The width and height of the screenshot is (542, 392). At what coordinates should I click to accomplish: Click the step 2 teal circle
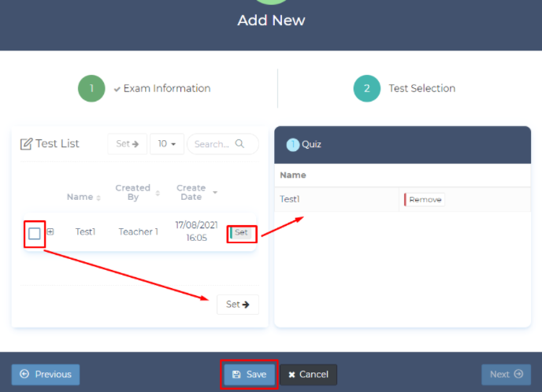pyautogui.click(x=366, y=88)
